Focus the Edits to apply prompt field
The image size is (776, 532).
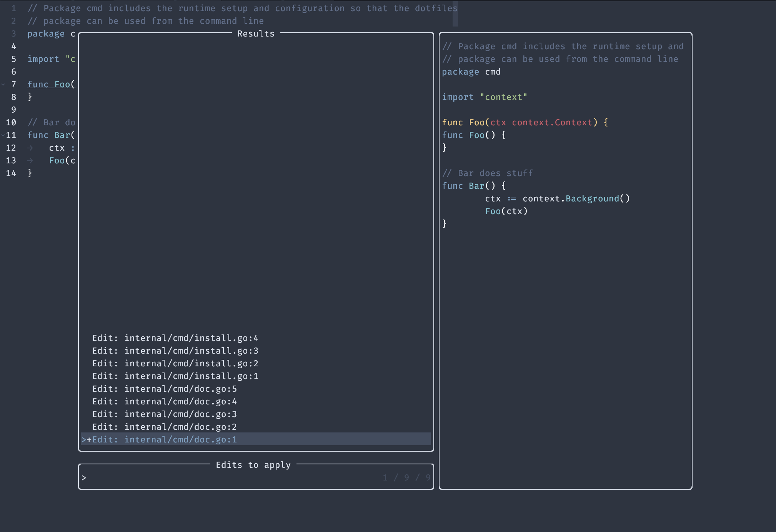pos(231,477)
